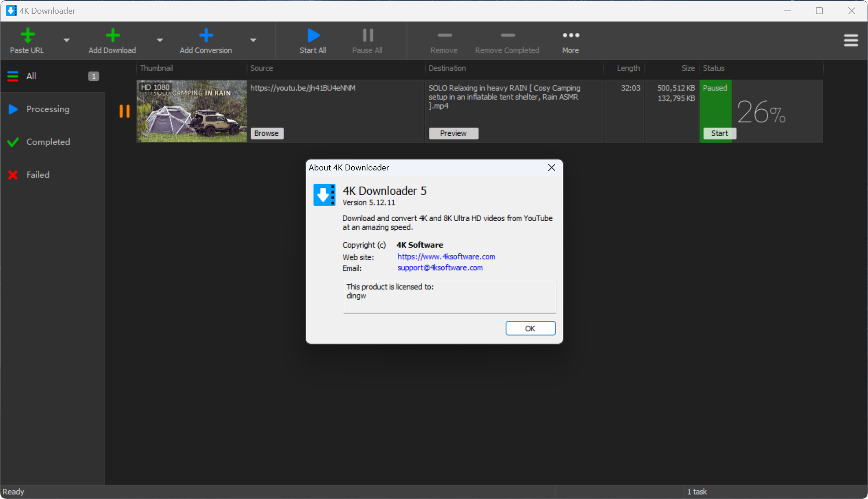Show the Failed downloads list

38,175
